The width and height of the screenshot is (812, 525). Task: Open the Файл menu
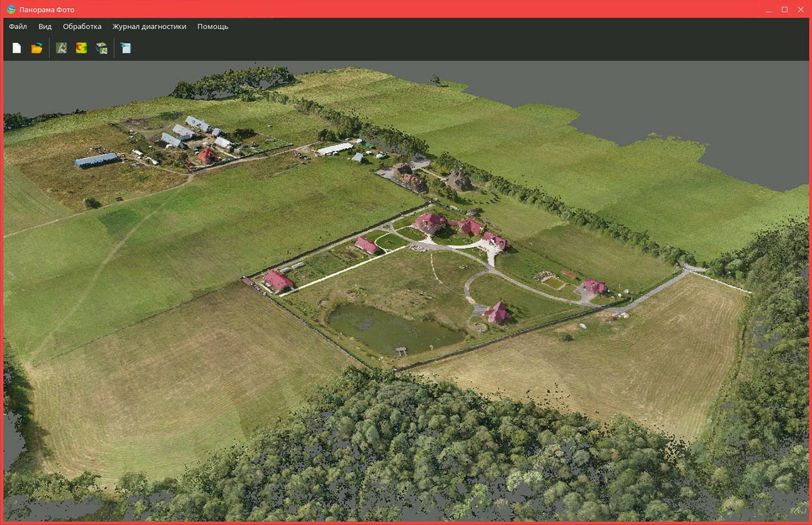point(17,27)
